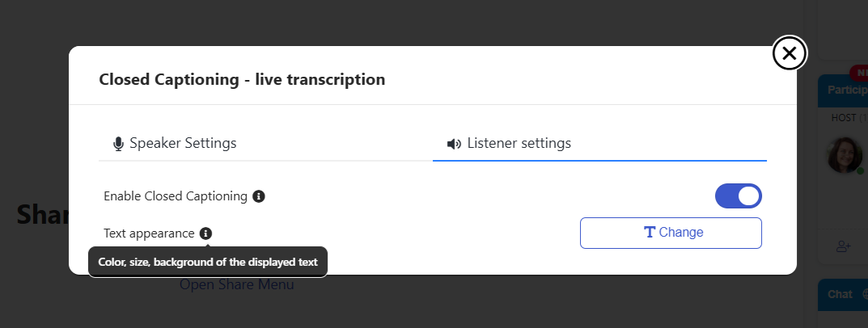
Task: Click the Open Share Menu link
Action: coord(236,284)
